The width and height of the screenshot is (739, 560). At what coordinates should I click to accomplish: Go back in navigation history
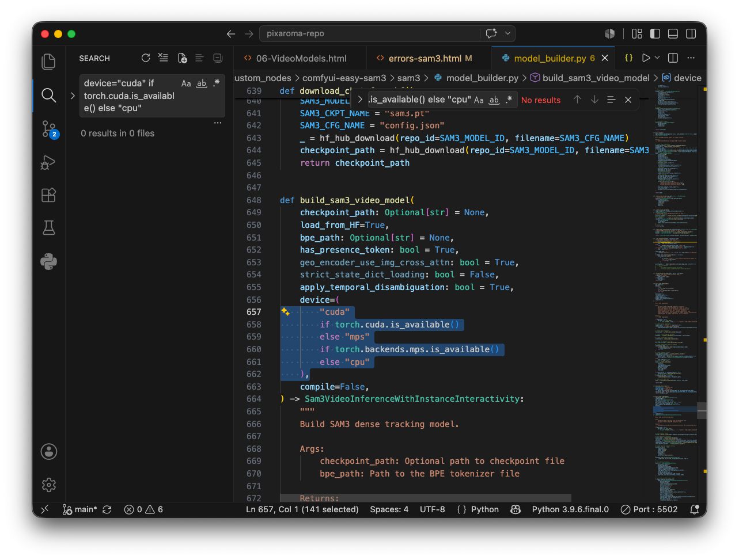231,34
